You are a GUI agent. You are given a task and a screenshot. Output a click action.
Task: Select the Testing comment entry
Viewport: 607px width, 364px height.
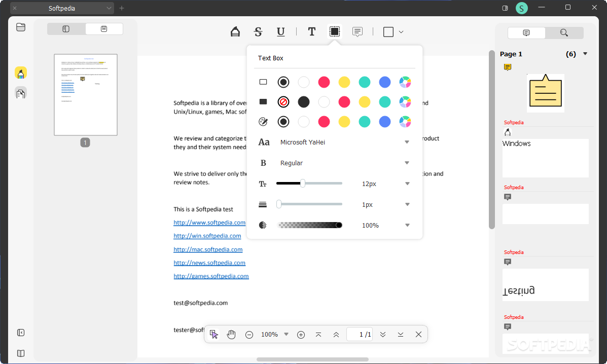pyautogui.click(x=546, y=285)
